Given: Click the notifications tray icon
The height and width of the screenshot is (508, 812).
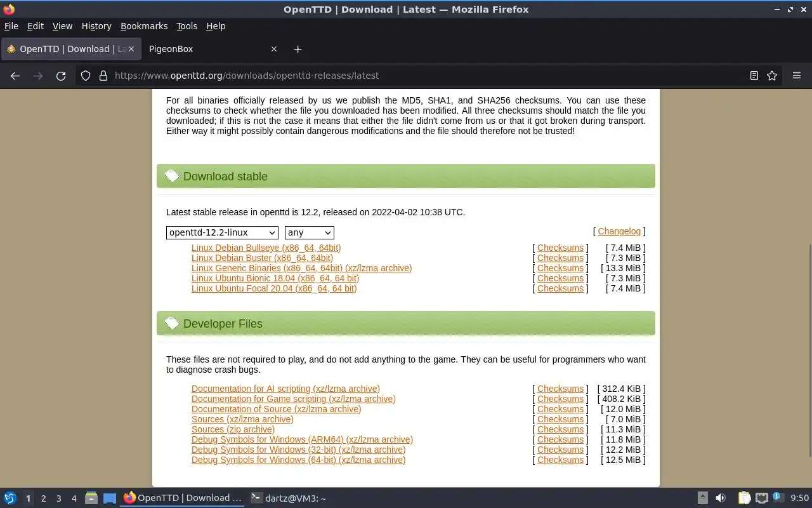Looking at the screenshot, I should (778, 498).
